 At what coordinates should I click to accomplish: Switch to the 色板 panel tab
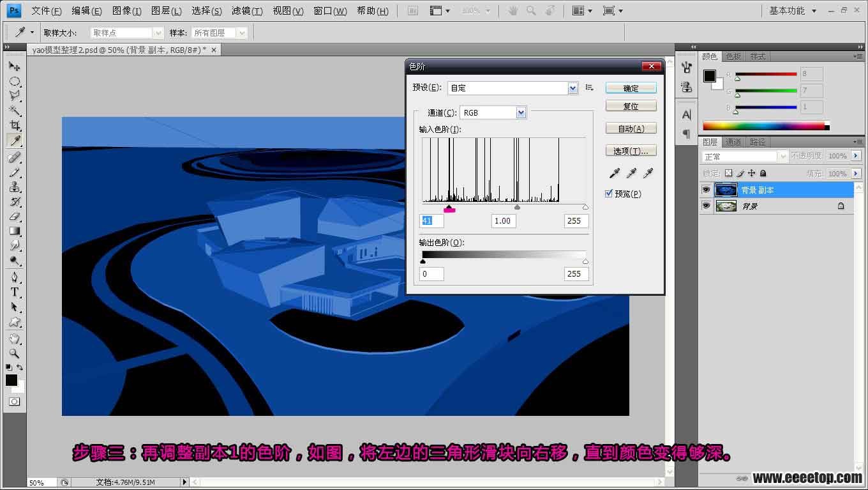click(x=733, y=56)
